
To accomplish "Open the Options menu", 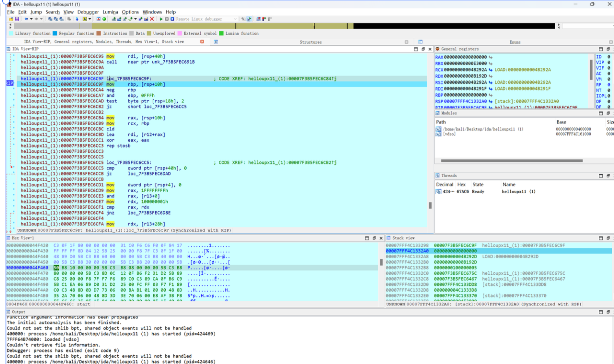I will (130, 12).
